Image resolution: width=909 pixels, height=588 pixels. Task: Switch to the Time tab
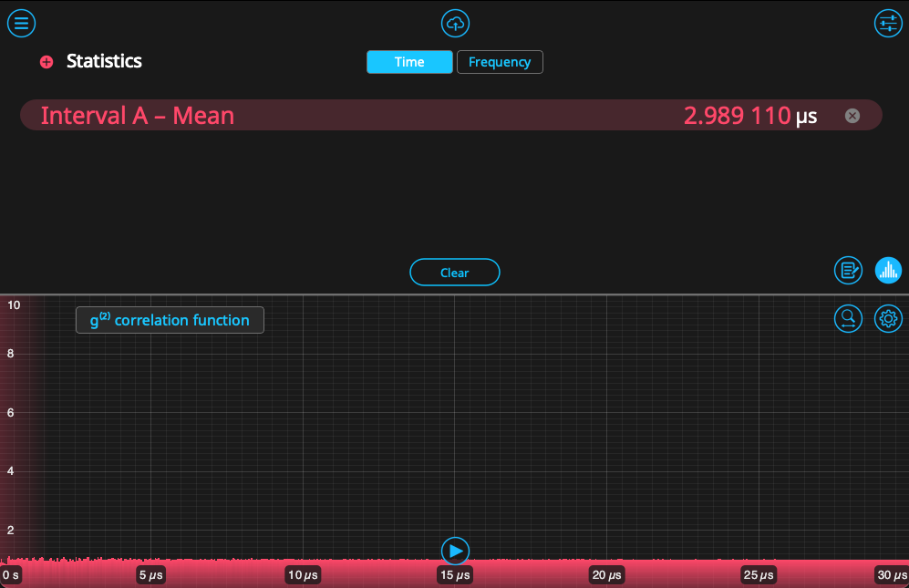[409, 62]
